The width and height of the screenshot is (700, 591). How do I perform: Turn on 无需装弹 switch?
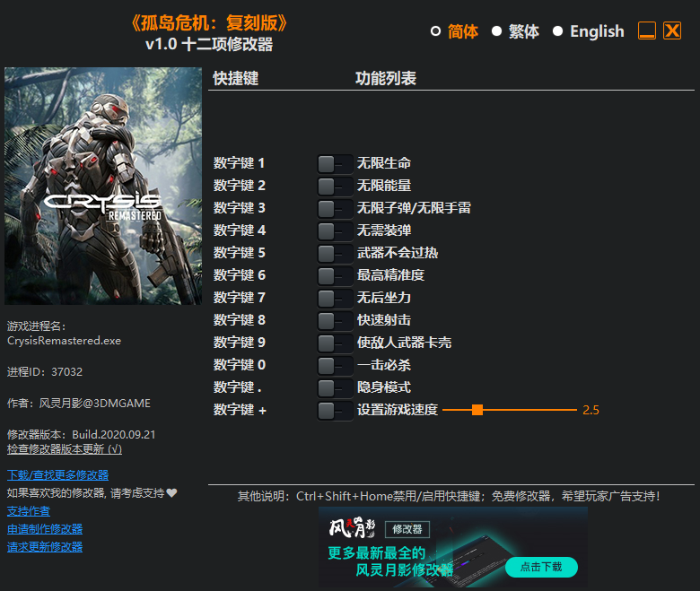(x=335, y=231)
